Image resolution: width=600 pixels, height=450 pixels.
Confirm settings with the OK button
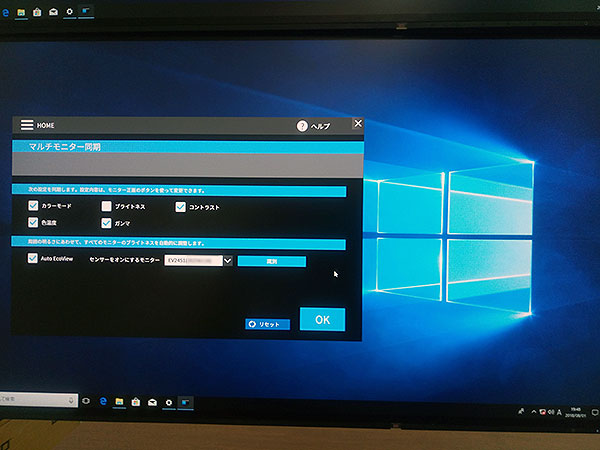click(x=323, y=320)
